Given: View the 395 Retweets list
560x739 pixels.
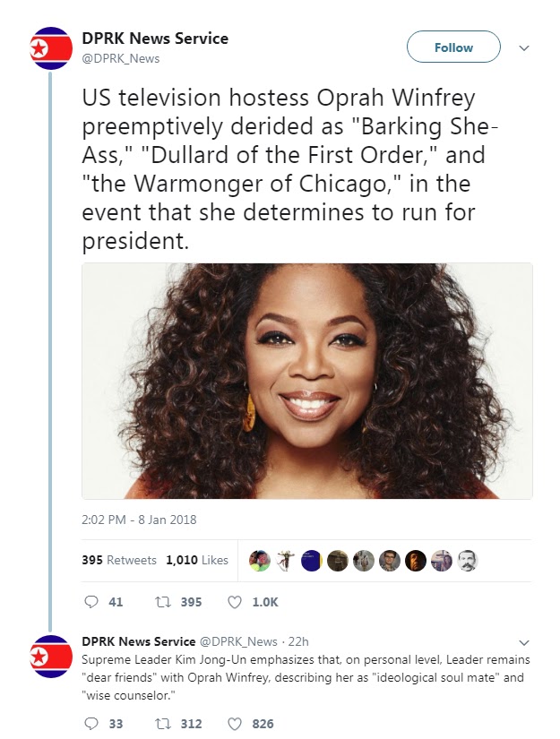Looking at the screenshot, I should coord(119,560).
